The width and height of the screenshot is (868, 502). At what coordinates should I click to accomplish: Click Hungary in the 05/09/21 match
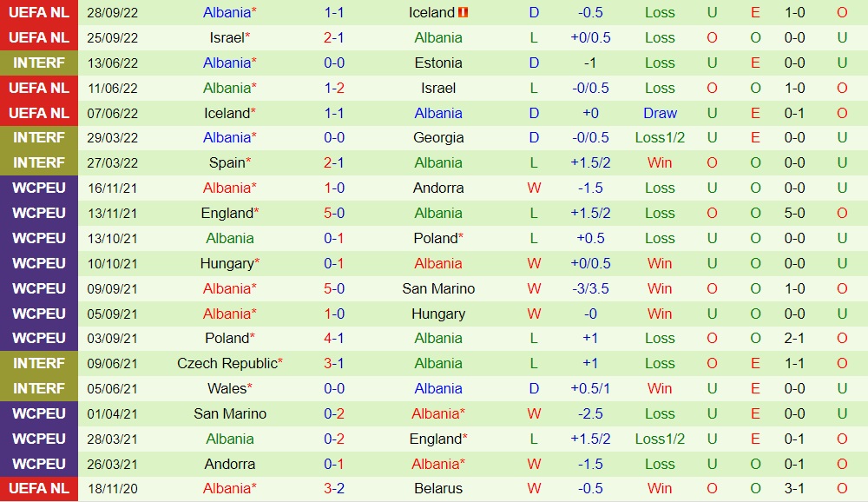(438, 314)
